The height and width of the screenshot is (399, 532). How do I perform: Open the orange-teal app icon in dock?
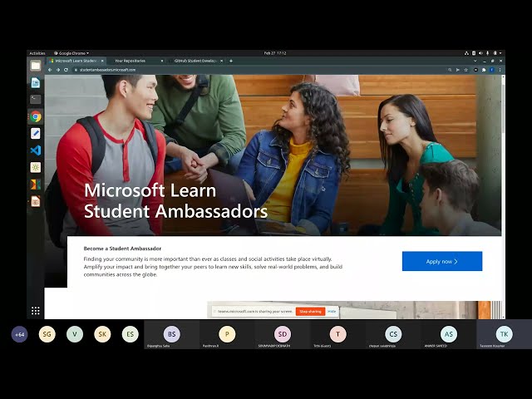click(35, 185)
